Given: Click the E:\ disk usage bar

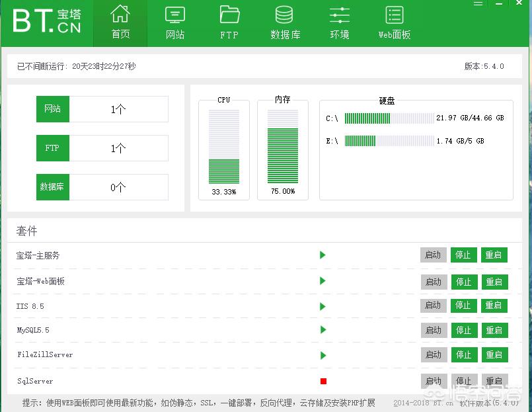Looking at the screenshot, I should pos(389,141).
